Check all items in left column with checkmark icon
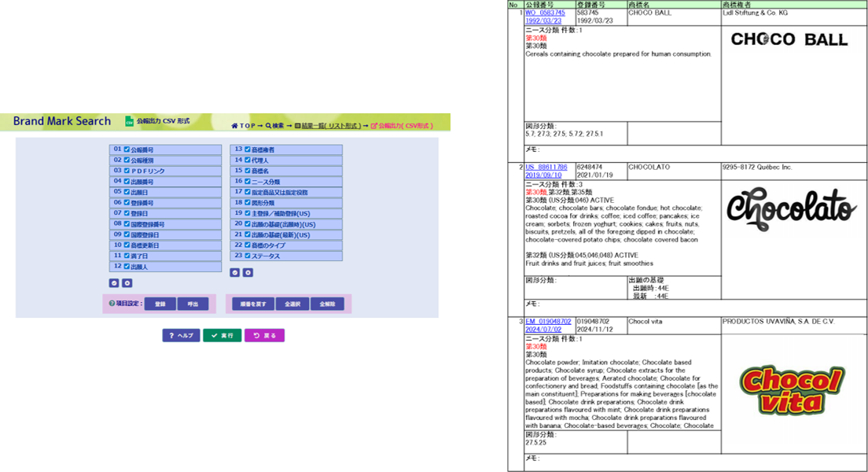Screen dimensions: 868x472 point(114,283)
